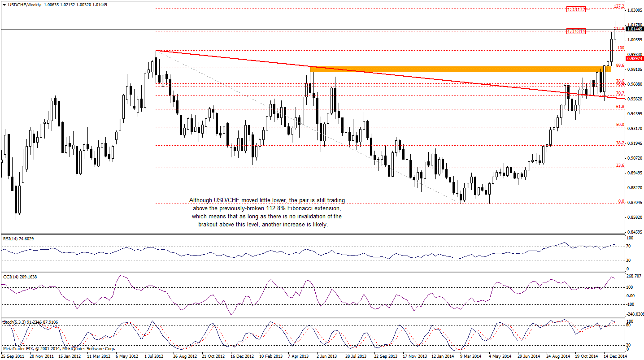
Task: Click the -248.0308 value on CCI axis
Action: tap(635, 314)
